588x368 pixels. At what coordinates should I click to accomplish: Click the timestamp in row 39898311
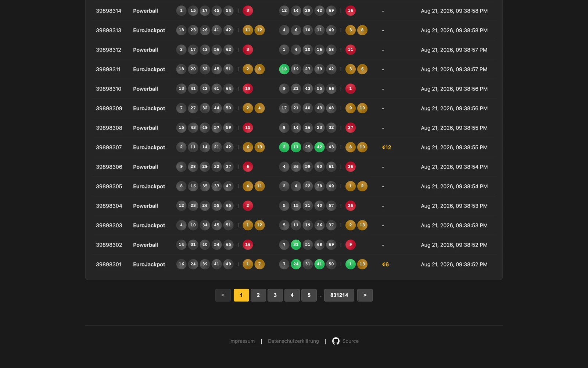point(454,69)
